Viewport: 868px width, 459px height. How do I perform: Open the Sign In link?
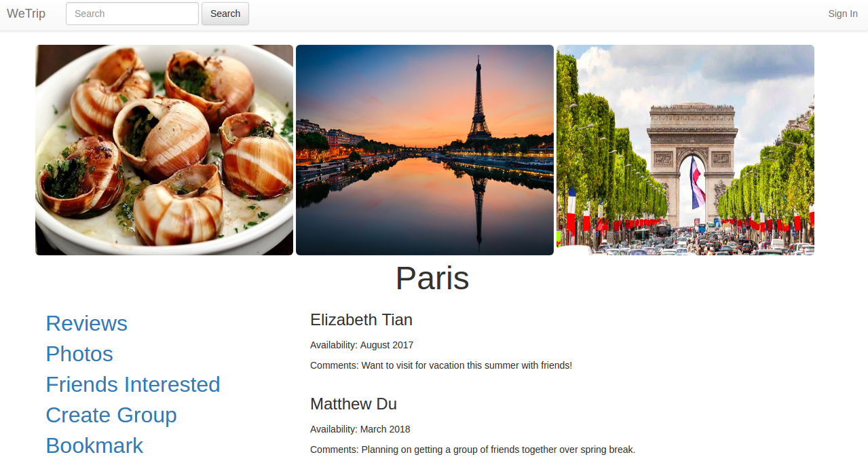pos(843,14)
